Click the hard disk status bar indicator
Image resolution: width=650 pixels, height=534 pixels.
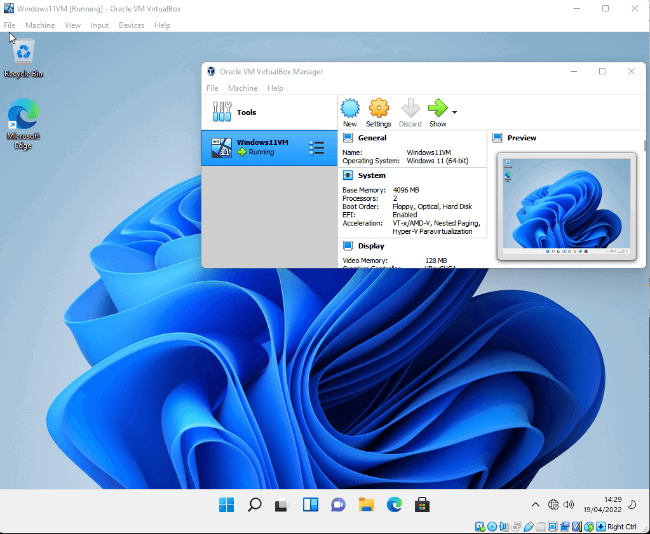(480, 527)
